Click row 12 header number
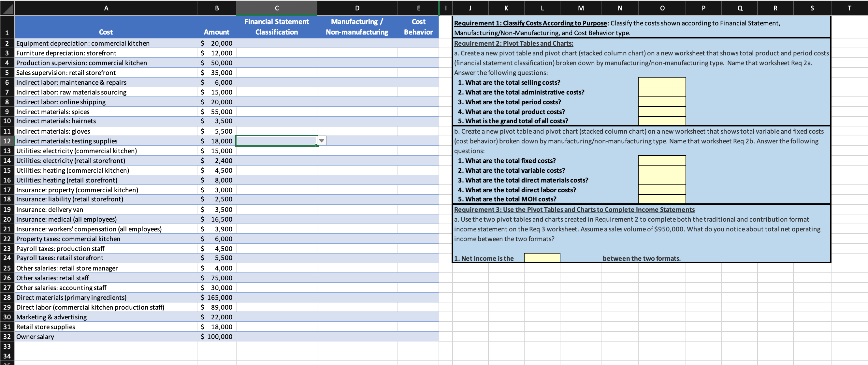The height and width of the screenshot is (365, 868). (x=7, y=141)
